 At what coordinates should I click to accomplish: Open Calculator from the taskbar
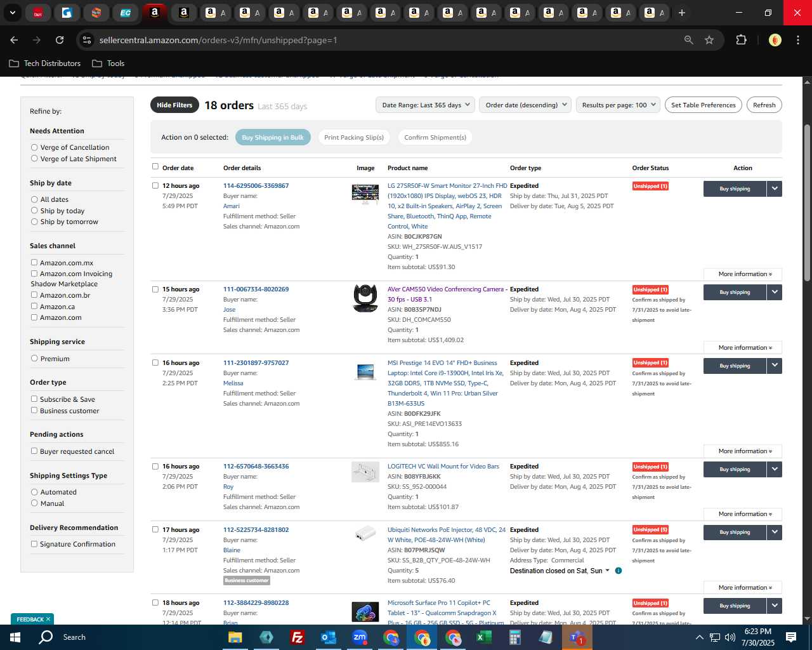click(515, 637)
